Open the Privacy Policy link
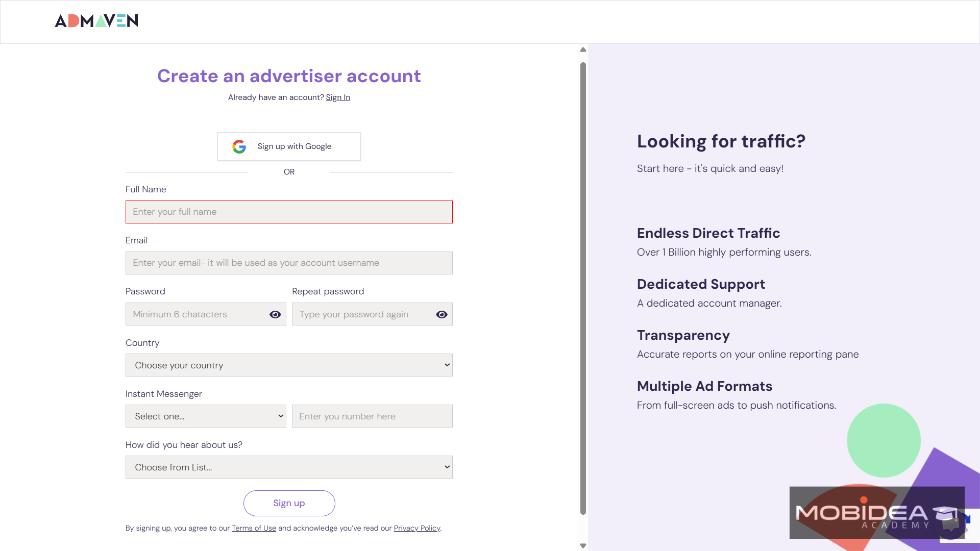This screenshot has height=551, width=980. pos(416,528)
